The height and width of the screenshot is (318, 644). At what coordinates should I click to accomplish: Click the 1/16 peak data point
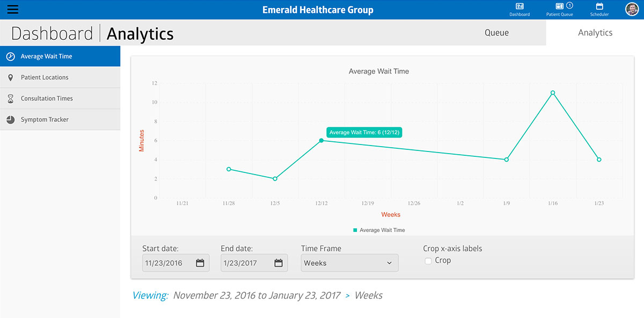tap(553, 93)
